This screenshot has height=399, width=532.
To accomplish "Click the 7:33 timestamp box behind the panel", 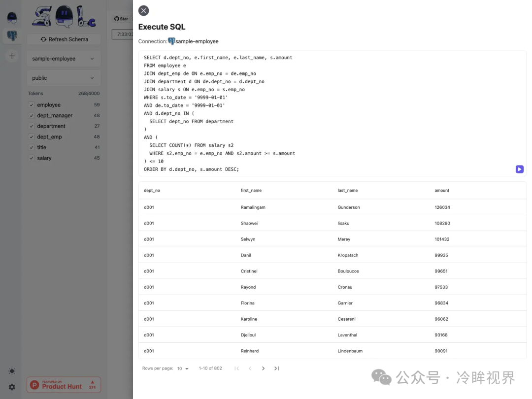I will point(123,34).
